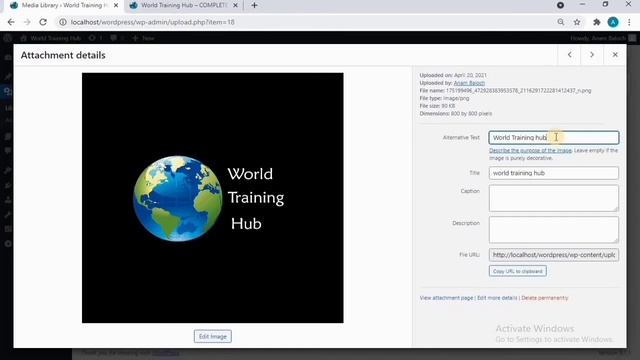Select the File URL field
Screen dimensions: 640x360
click(x=553, y=255)
